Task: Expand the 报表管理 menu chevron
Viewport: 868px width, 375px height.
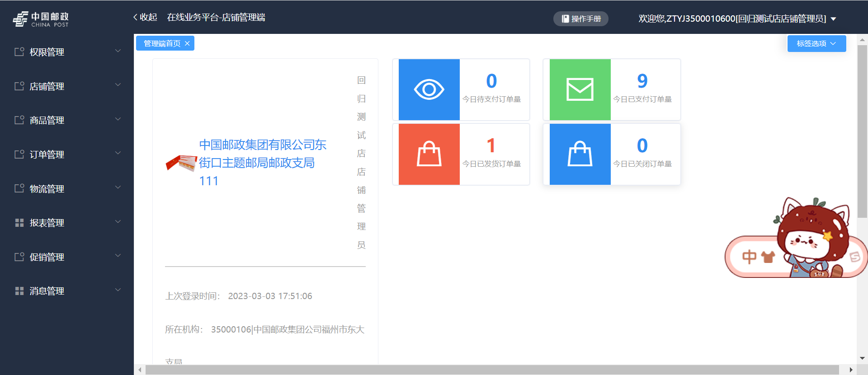Action: click(x=118, y=221)
